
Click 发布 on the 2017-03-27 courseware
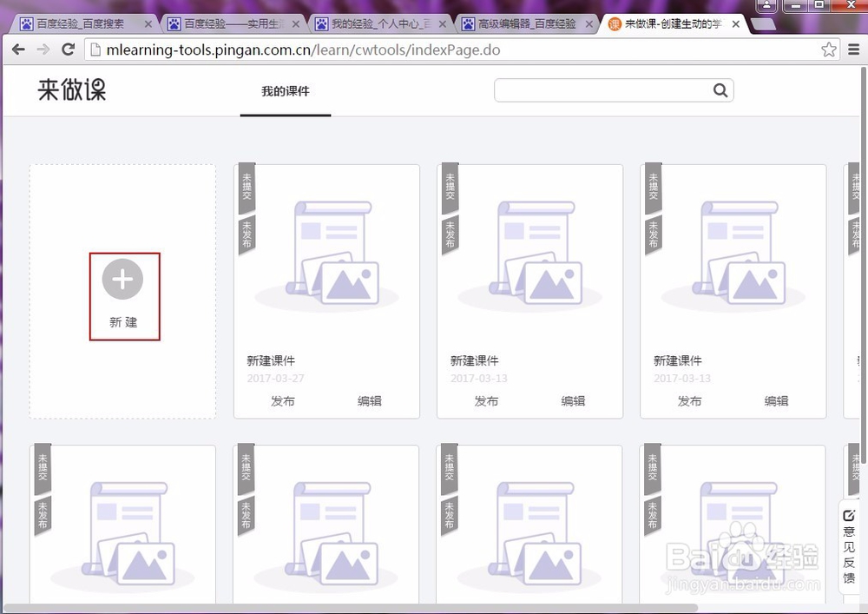click(282, 401)
